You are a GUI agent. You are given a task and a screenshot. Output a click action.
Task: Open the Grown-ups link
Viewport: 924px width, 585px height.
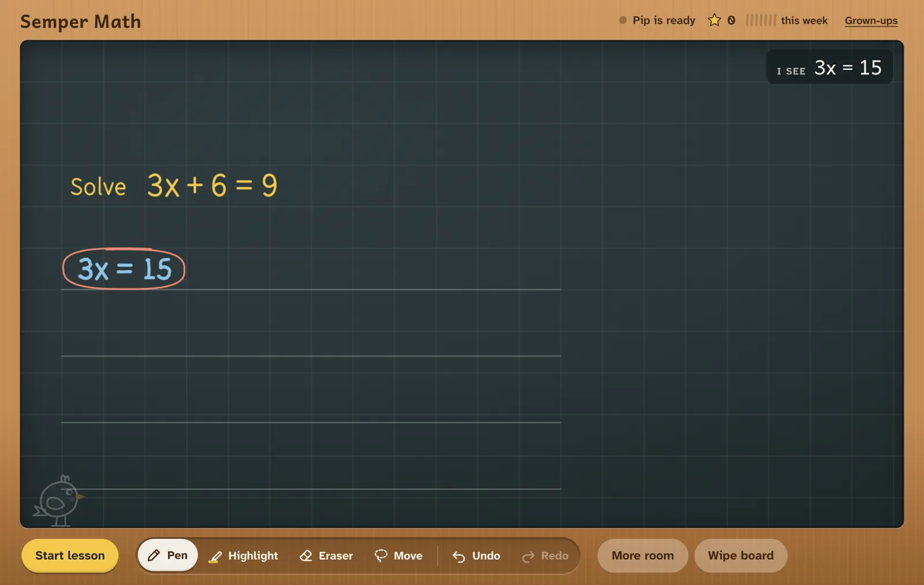pyautogui.click(x=871, y=21)
